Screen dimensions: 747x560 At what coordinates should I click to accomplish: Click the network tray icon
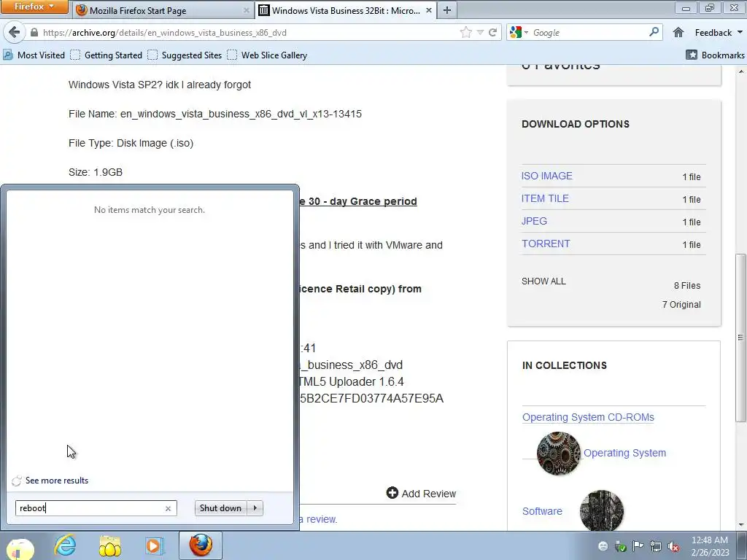(656, 546)
